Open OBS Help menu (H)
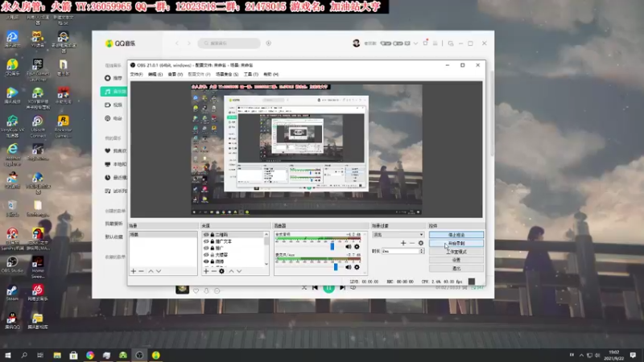 point(271,74)
